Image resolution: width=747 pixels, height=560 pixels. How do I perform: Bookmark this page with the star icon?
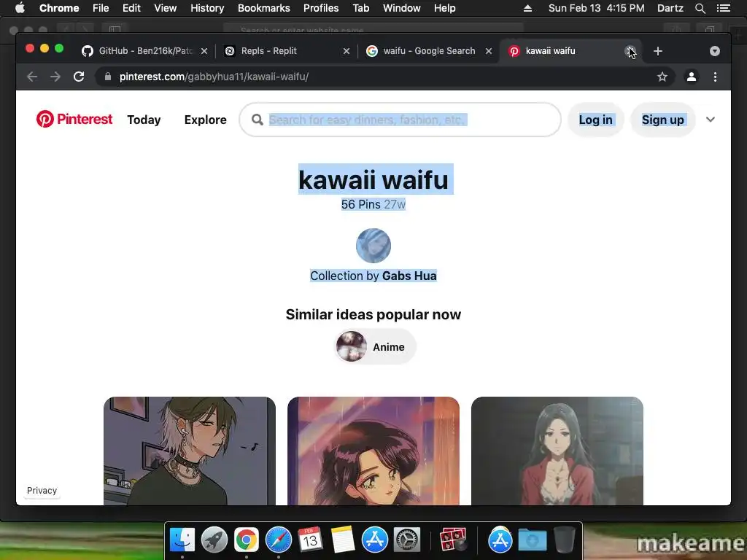click(662, 77)
